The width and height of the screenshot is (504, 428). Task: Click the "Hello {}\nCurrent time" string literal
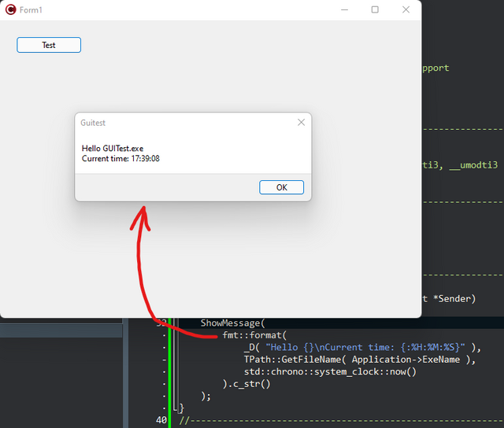(365, 348)
